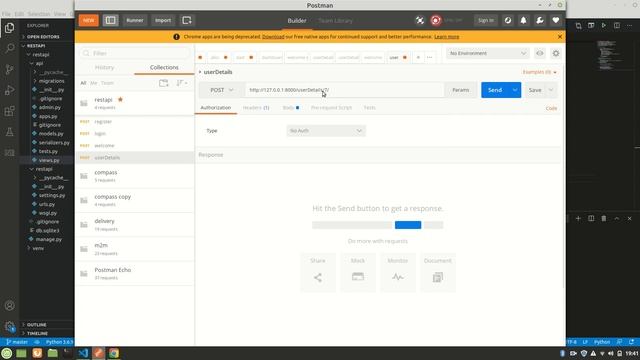Toggle the Postman sidebar layout icon
The image size is (640, 360).
[x=110, y=20]
